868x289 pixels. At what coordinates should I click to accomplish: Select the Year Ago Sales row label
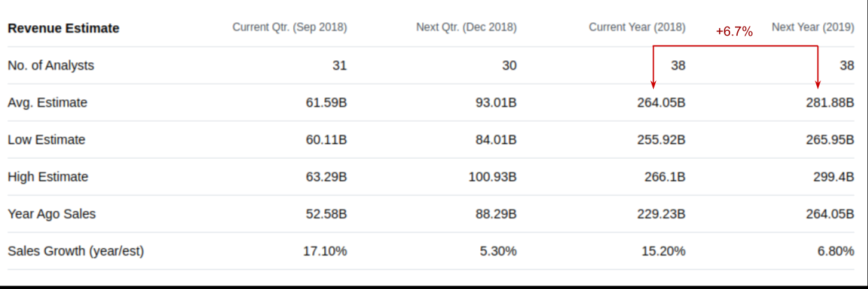point(52,214)
